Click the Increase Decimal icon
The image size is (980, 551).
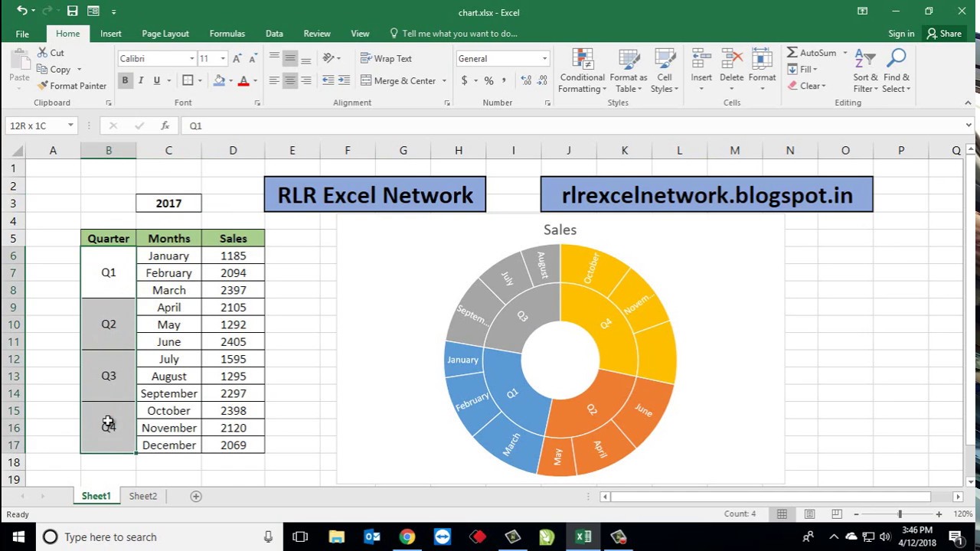(525, 80)
